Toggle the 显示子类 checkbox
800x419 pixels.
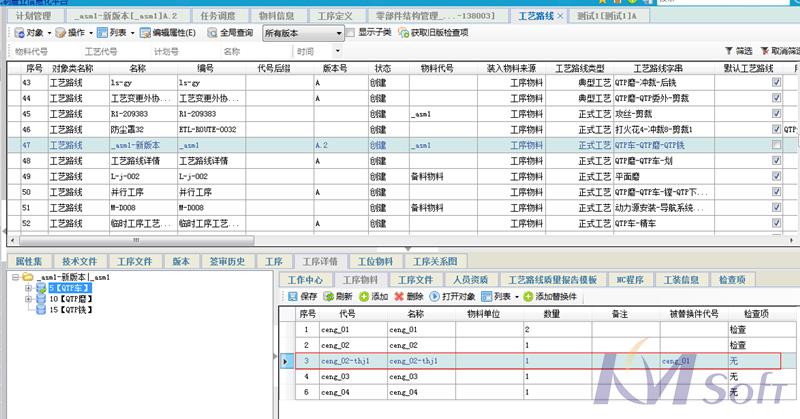pos(351,33)
